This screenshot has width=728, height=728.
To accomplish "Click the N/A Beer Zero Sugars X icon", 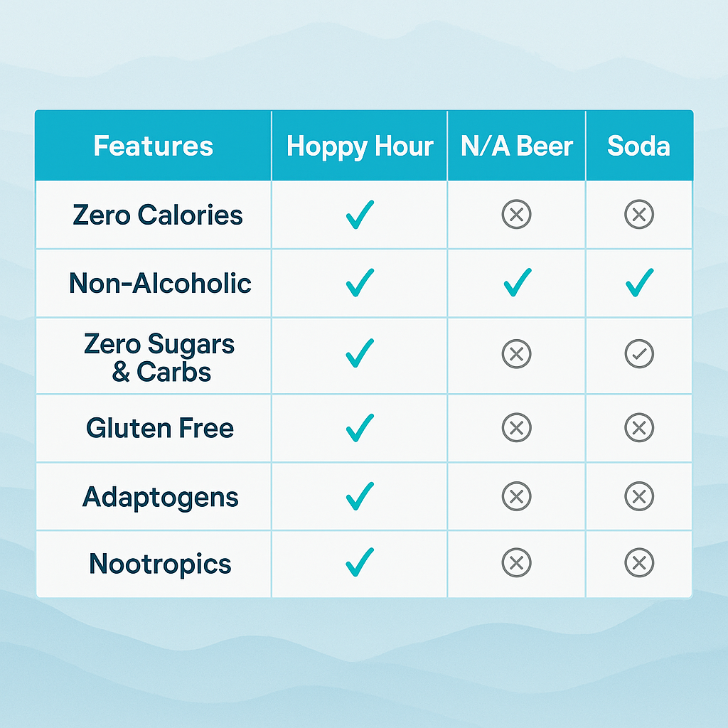I will [x=517, y=354].
